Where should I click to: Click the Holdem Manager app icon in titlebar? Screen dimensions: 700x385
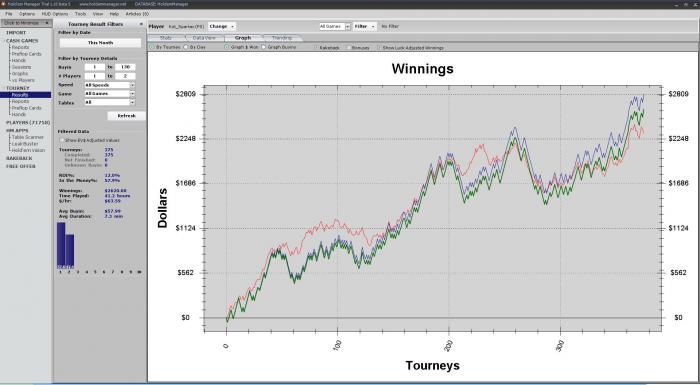(x=4, y=4)
